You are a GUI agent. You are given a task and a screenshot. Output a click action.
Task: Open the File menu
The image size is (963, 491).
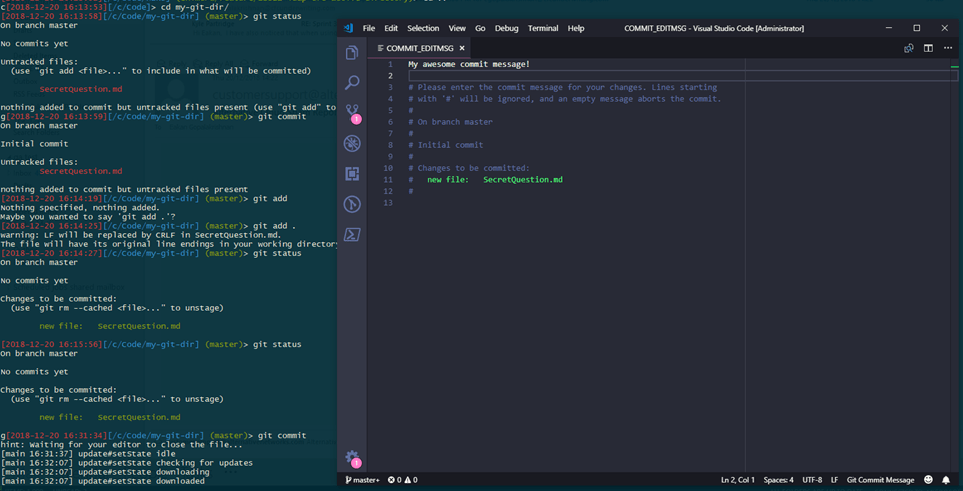click(x=368, y=28)
